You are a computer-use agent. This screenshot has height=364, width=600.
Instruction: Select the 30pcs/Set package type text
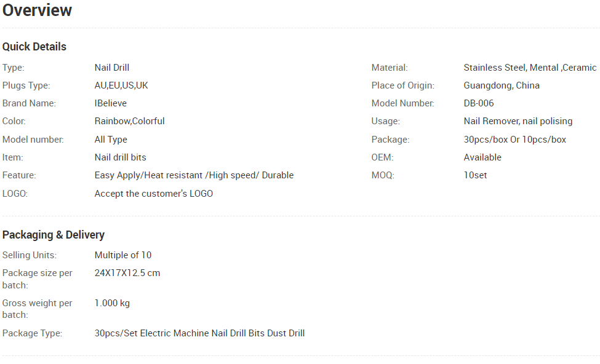pyautogui.click(x=199, y=333)
